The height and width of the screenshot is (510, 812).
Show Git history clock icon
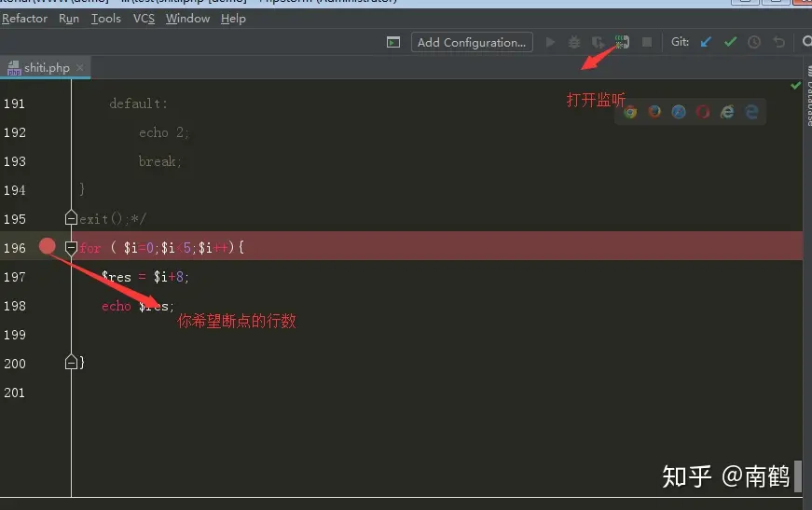(x=754, y=42)
